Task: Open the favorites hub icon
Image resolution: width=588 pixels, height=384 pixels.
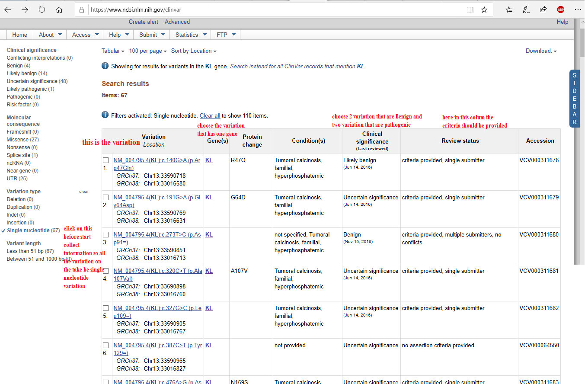Action: [509, 10]
